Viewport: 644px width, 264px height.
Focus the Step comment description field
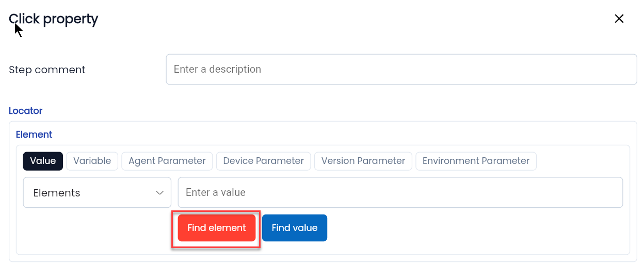coord(401,70)
